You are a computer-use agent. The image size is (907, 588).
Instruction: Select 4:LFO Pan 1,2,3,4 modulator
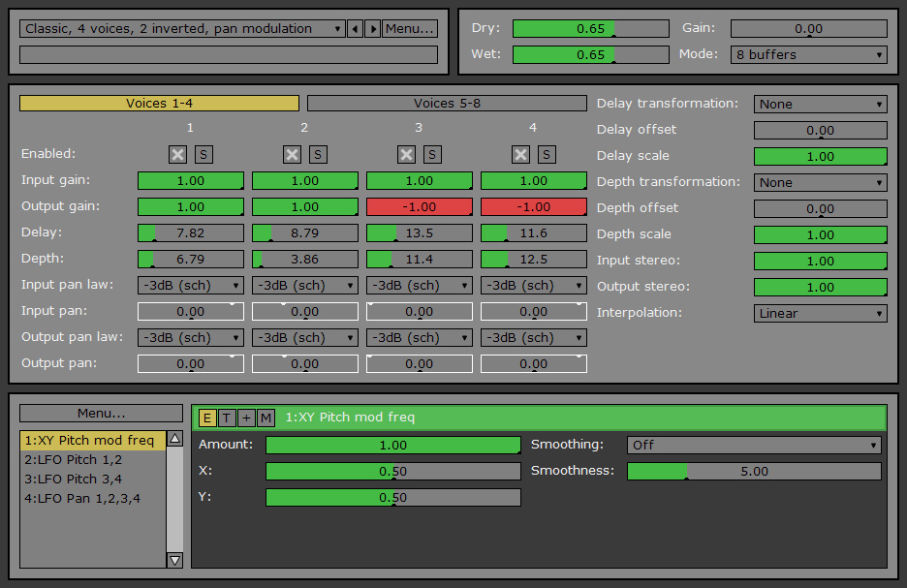pos(93,498)
